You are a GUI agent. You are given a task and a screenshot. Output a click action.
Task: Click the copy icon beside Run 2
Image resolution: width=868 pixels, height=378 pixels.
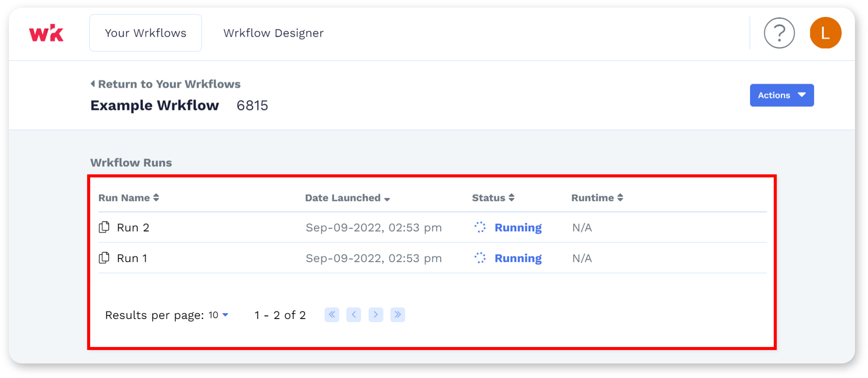(104, 227)
